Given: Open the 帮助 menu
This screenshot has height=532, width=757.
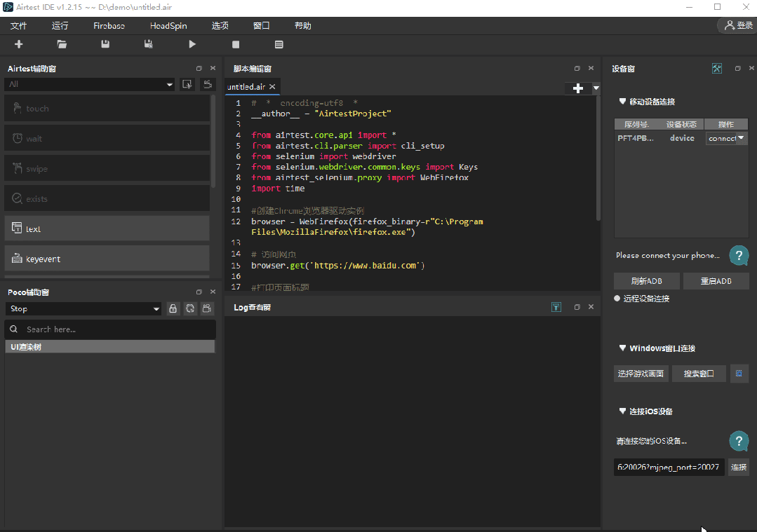Looking at the screenshot, I should click(x=302, y=25).
